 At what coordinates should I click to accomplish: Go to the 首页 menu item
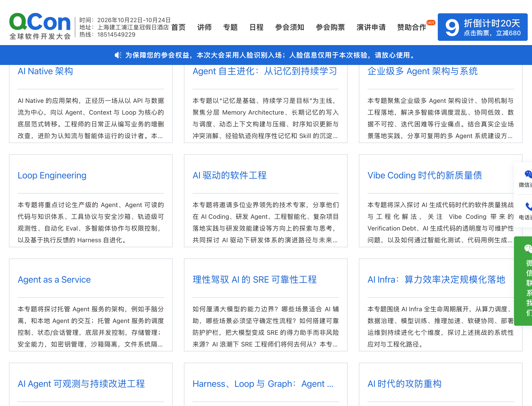click(179, 27)
